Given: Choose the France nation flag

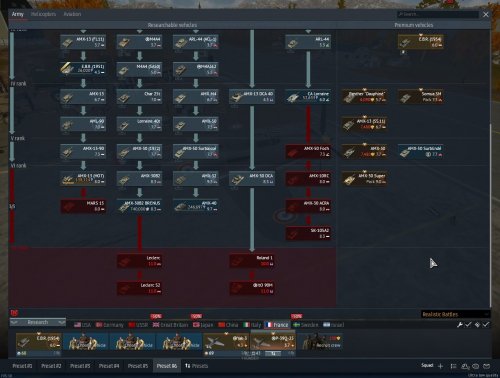Looking at the screenshot, I should pyautogui.click(x=277, y=325).
